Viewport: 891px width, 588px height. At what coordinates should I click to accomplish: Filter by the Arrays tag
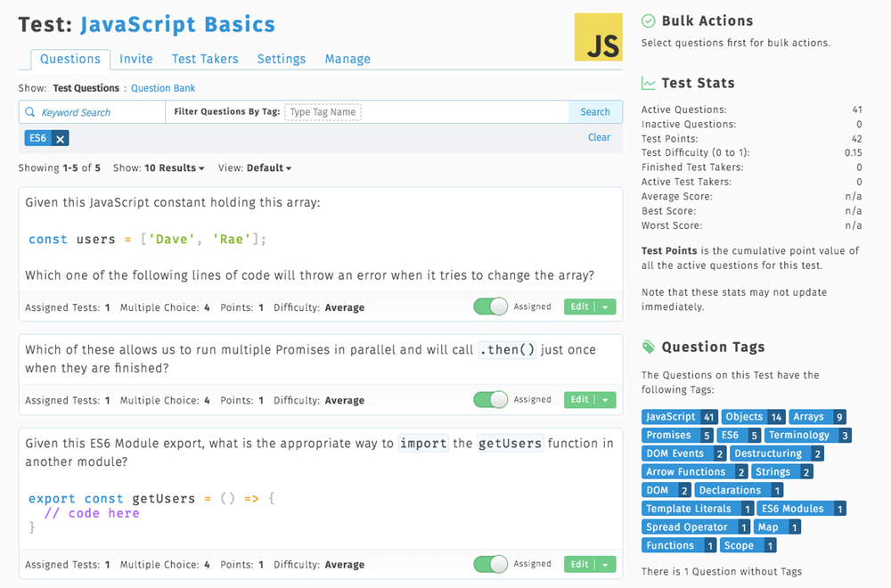(817, 417)
